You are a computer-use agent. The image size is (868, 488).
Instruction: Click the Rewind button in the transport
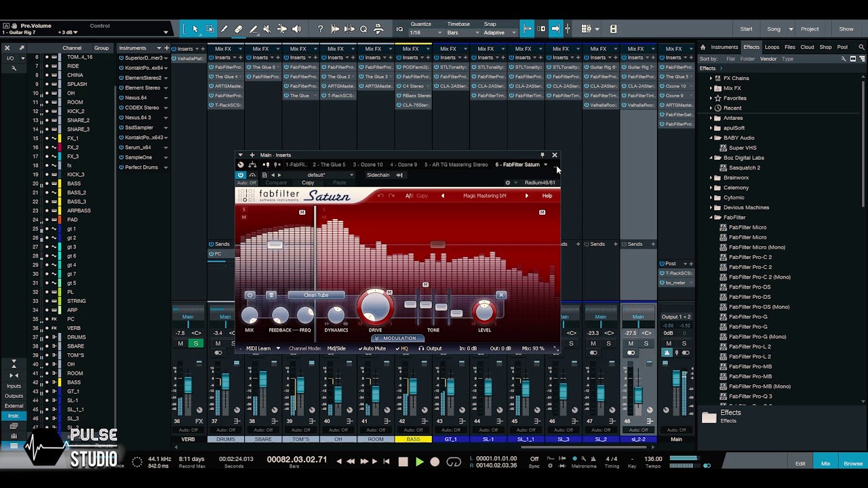(x=351, y=462)
